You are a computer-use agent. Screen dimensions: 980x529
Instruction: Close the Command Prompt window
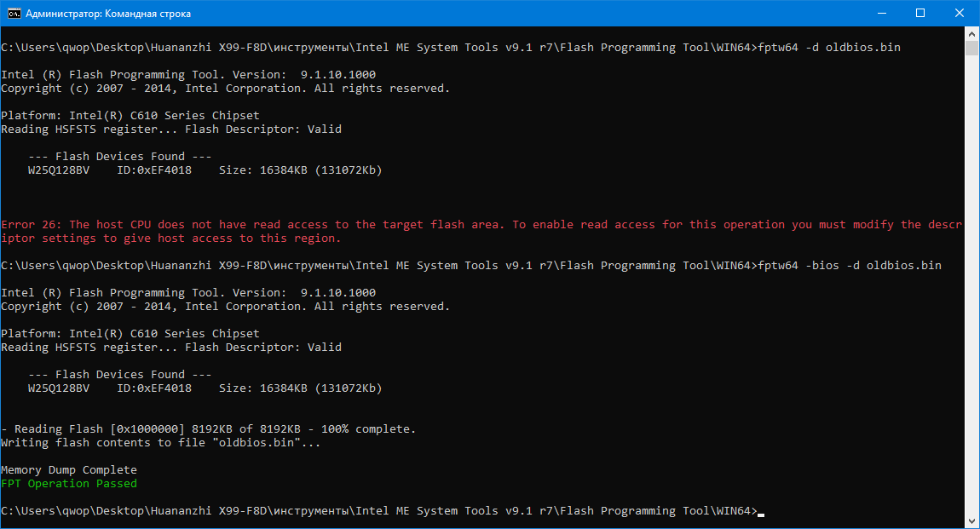tap(960, 14)
